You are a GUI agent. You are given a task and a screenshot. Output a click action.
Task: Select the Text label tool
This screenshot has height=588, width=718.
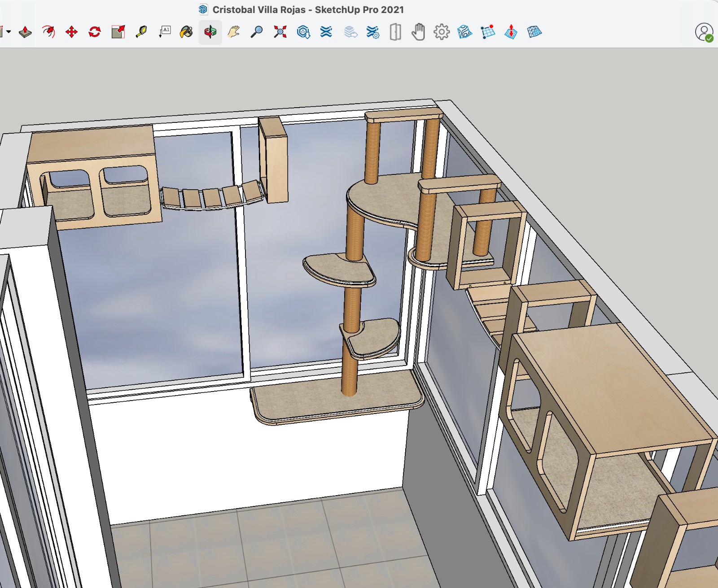click(165, 32)
